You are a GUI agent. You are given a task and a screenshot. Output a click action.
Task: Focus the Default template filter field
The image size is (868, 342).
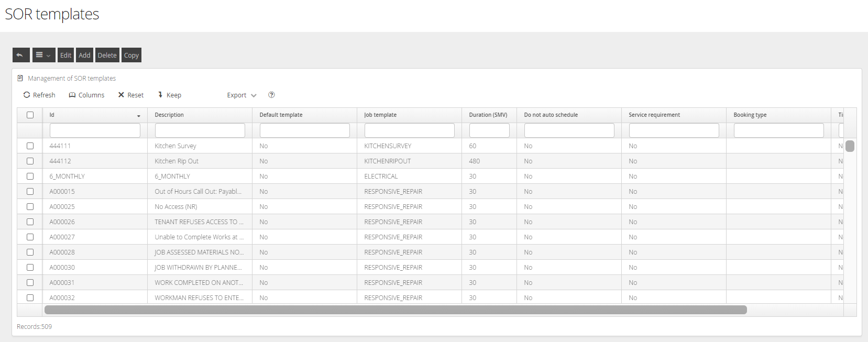pyautogui.click(x=305, y=130)
